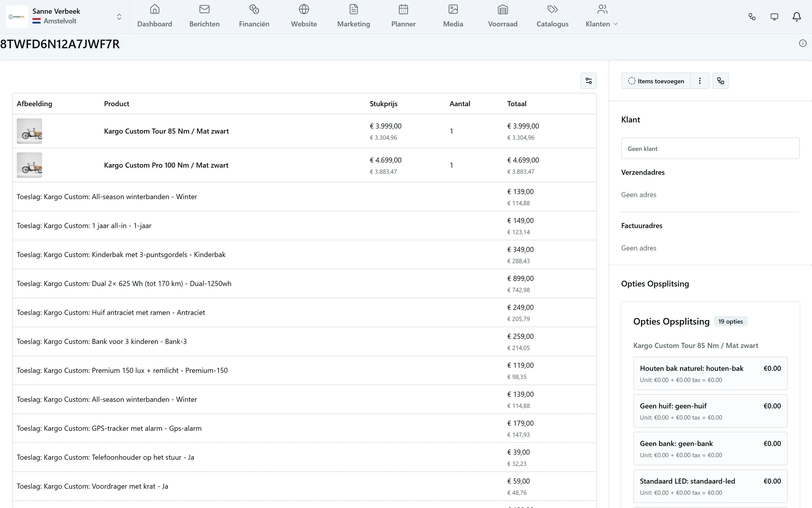Click Huif antraciet met ramen toeslag row
The image size is (812, 508).
point(304,312)
